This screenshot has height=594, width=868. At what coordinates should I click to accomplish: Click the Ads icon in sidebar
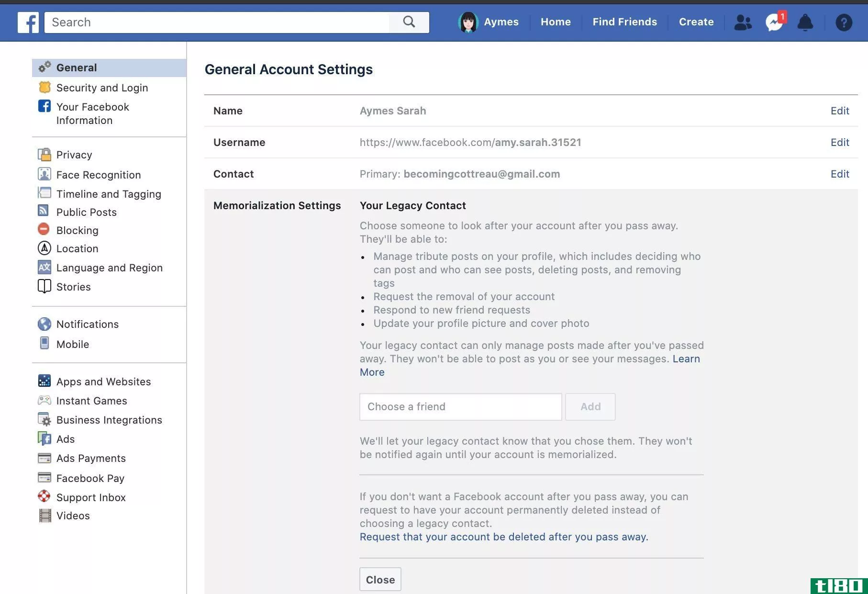coord(45,438)
